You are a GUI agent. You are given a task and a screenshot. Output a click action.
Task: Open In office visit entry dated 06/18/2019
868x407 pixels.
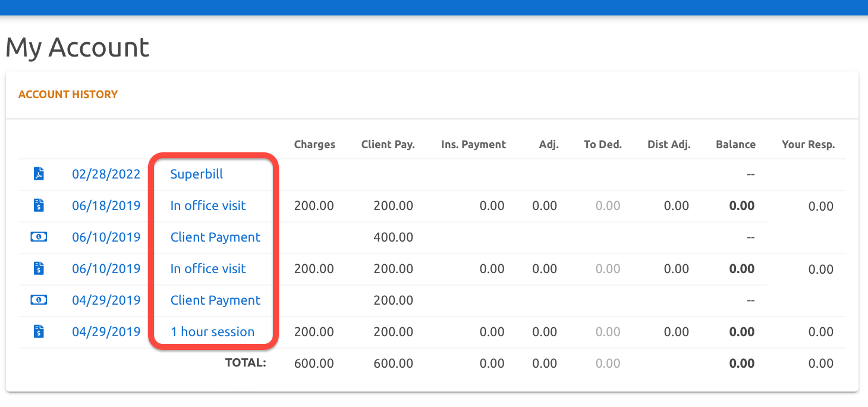[x=208, y=205]
